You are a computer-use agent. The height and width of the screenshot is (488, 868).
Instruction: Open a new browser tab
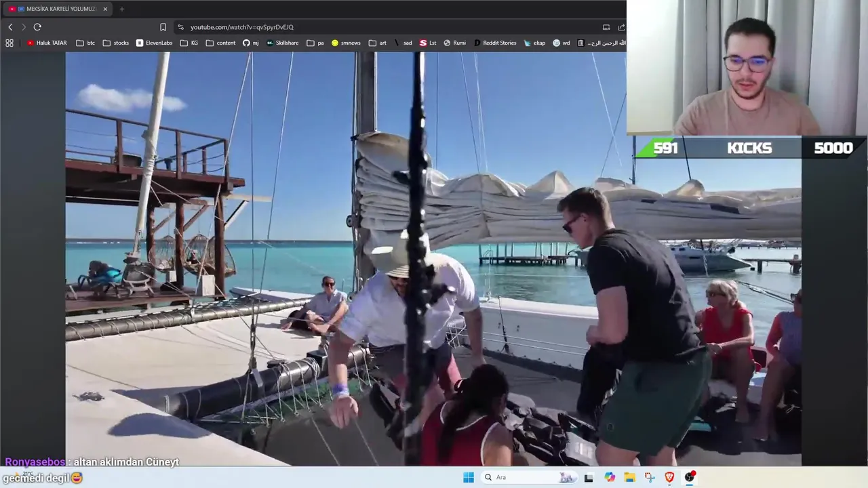click(x=122, y=9)
